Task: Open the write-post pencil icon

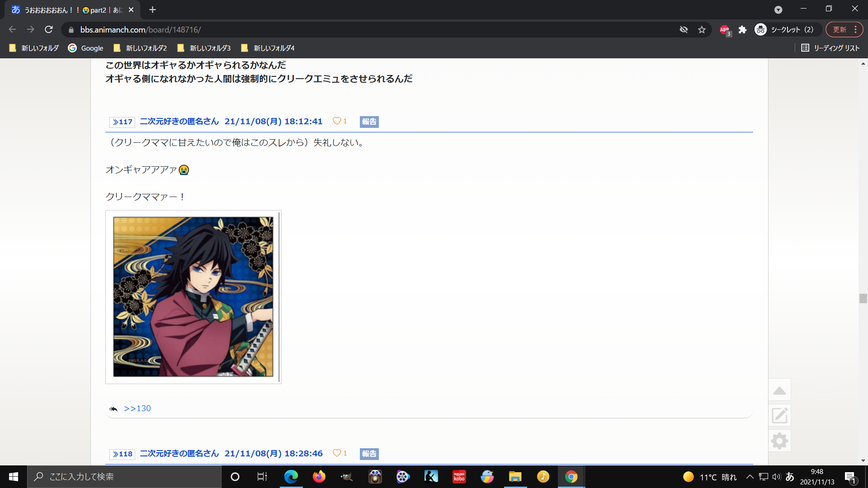Action: click(x=779, y=415)
